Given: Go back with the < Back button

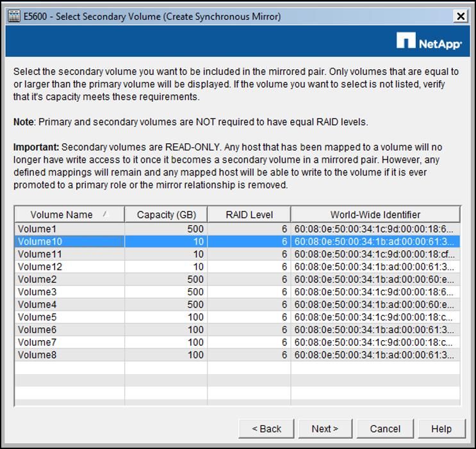Looking at the screenshot, I should point(267,429).
